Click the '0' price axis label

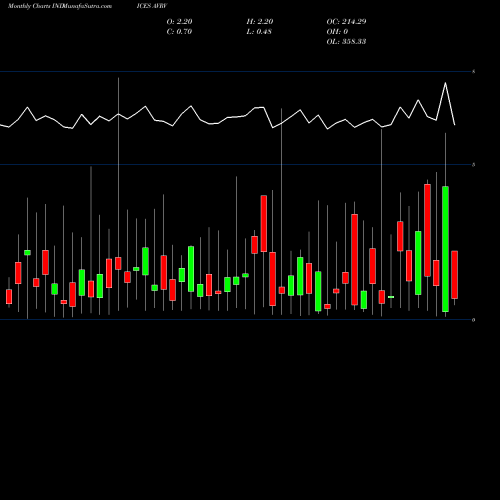[x=473, y=320]
